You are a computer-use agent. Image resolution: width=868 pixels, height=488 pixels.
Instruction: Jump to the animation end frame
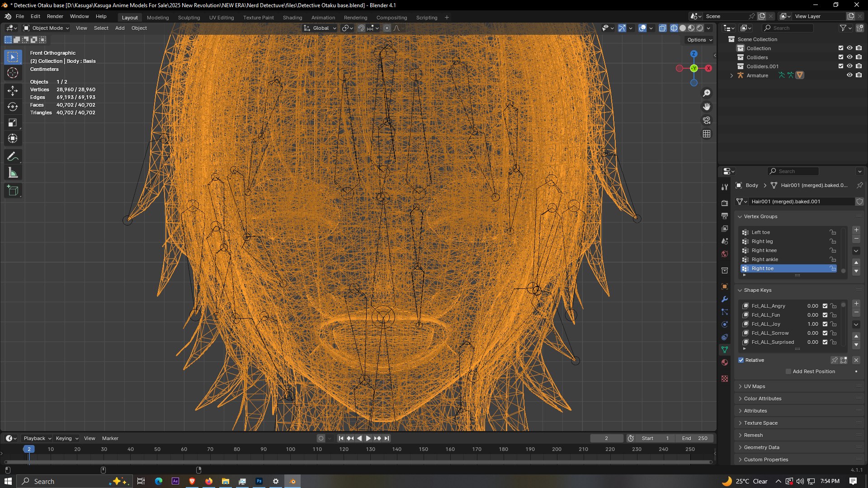[x=387, y=438]
